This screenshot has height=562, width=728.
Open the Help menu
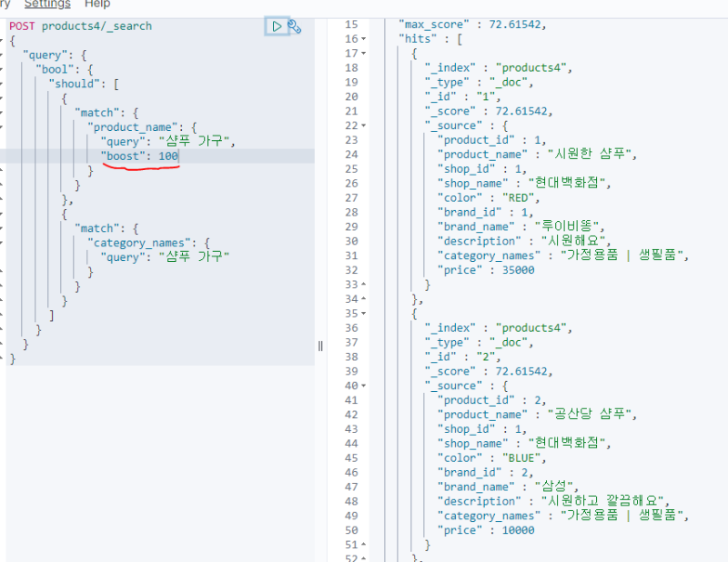(x=97, y=5)
